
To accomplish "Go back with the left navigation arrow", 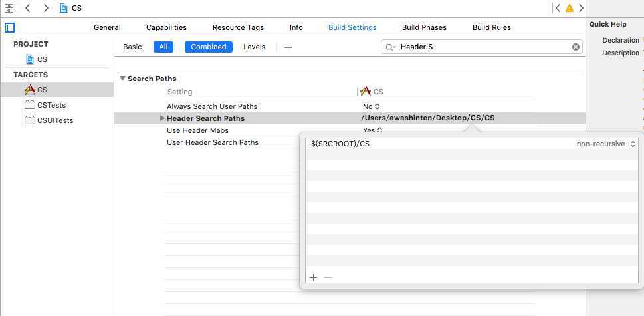I will pos(27,8).
